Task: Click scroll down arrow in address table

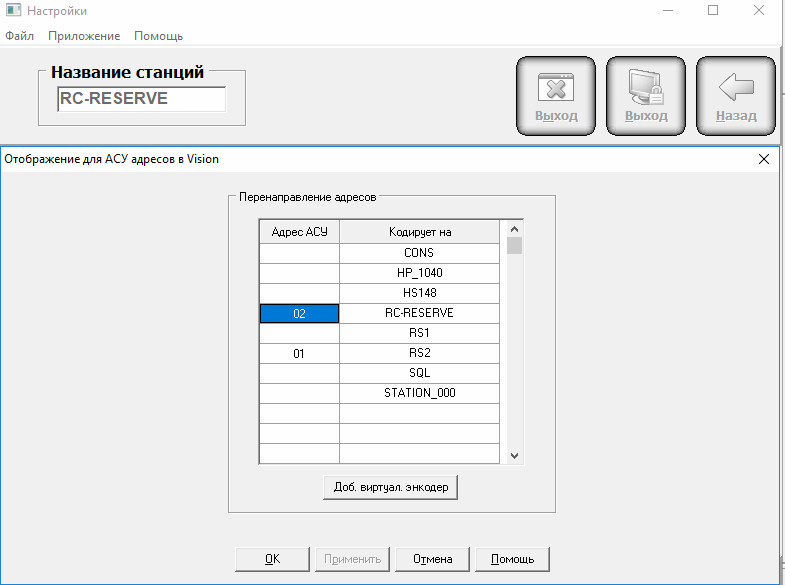Action: [514, 455]
